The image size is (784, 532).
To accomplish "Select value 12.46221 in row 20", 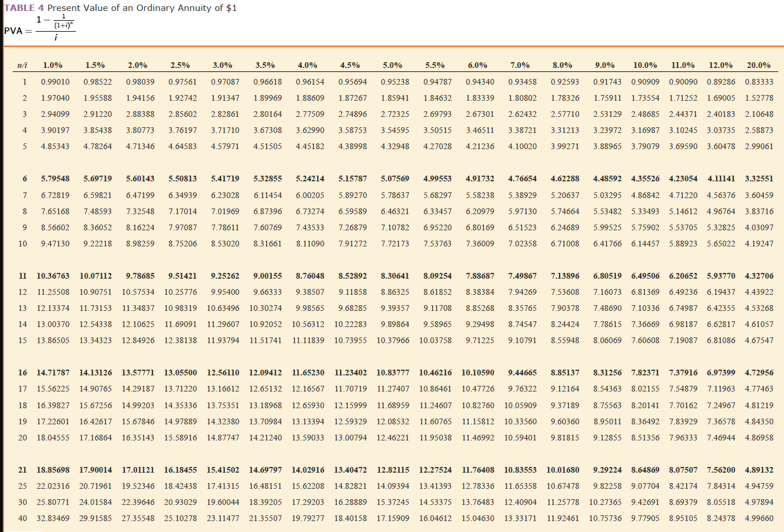I will pyautogui.click(x=393, y=438).
